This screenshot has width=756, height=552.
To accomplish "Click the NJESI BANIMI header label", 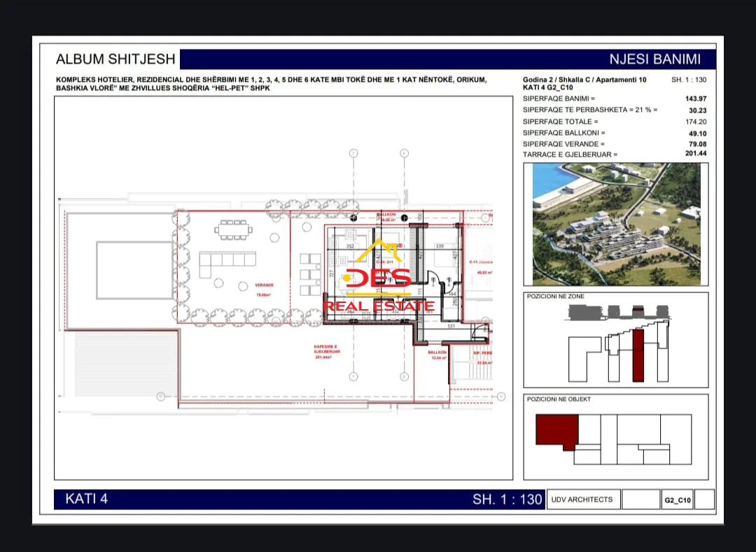I will click(654, 59).
